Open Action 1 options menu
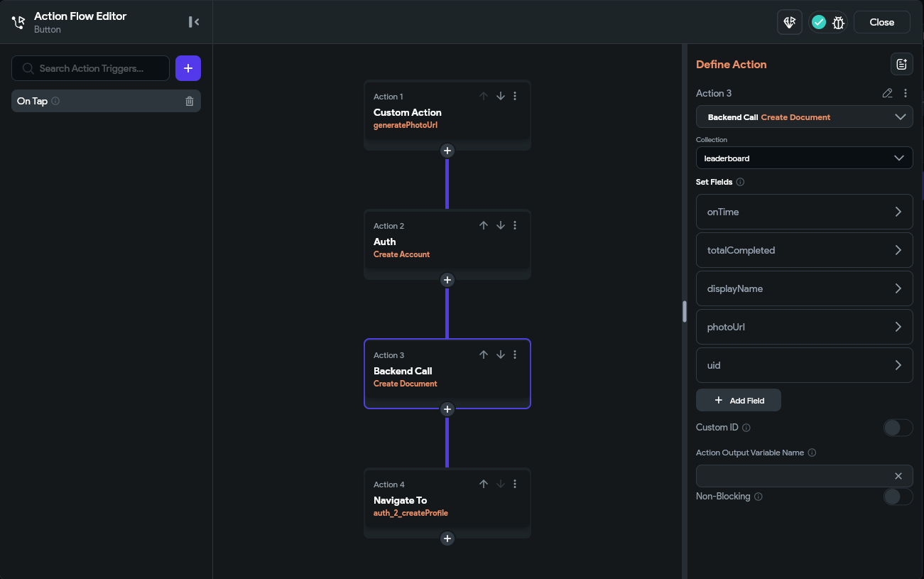This screenshot has height=579, width=924. [515, 96]
